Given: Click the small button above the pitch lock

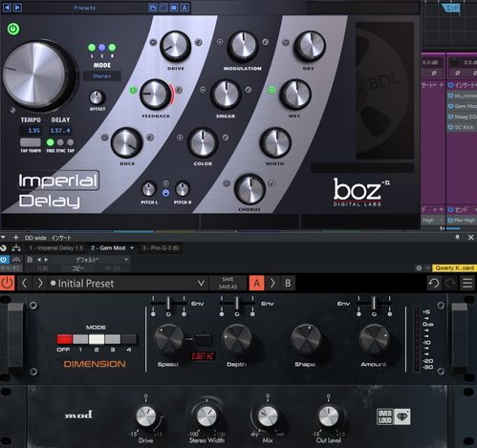Looking at the screenshot, I should [165, 183].
